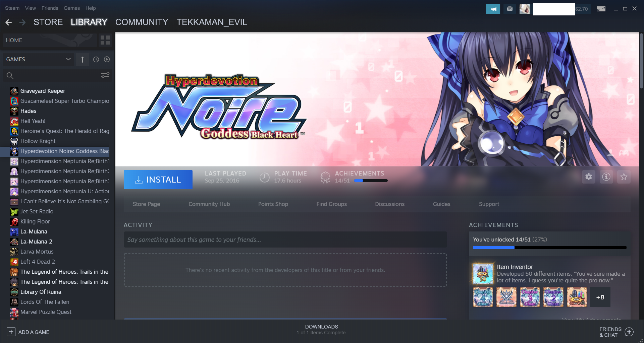Select Hyperdimension Neptunia Re;Birth1

(x=60, y=161)
